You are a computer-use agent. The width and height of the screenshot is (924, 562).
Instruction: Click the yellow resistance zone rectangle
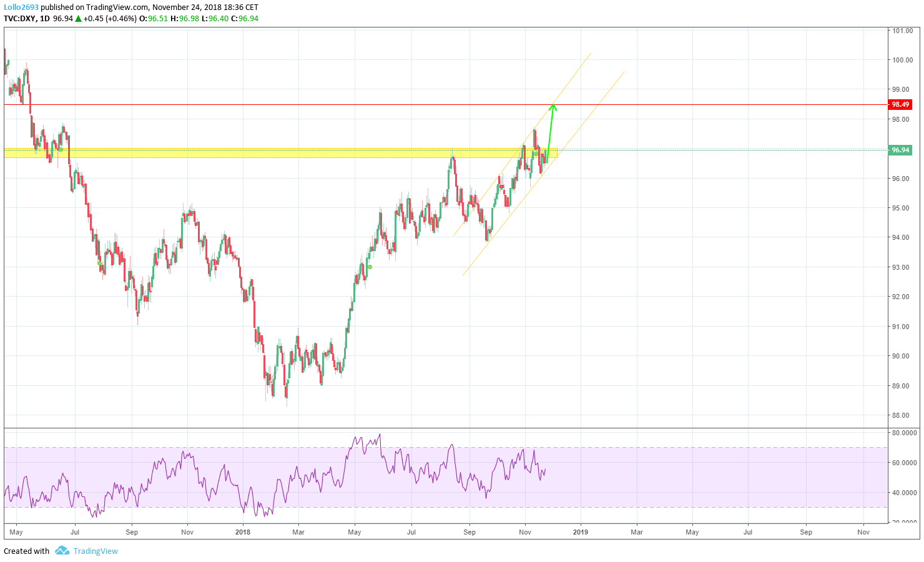coord(280,153)
